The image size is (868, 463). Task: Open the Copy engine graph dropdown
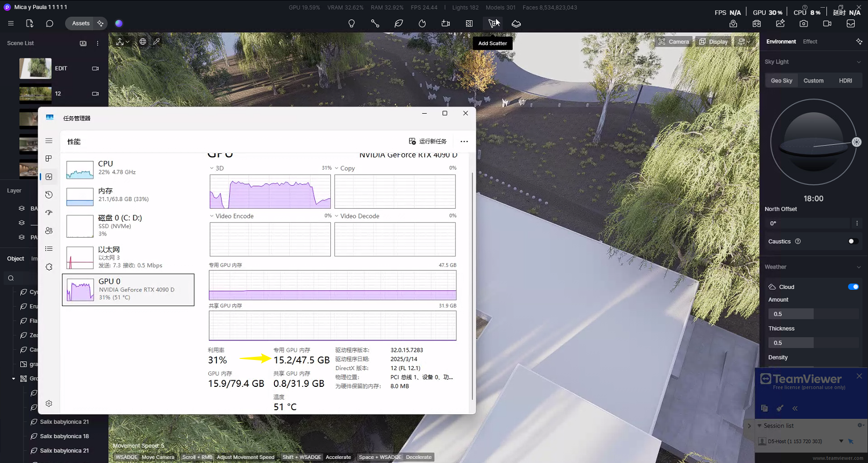[x=336, y=168]
